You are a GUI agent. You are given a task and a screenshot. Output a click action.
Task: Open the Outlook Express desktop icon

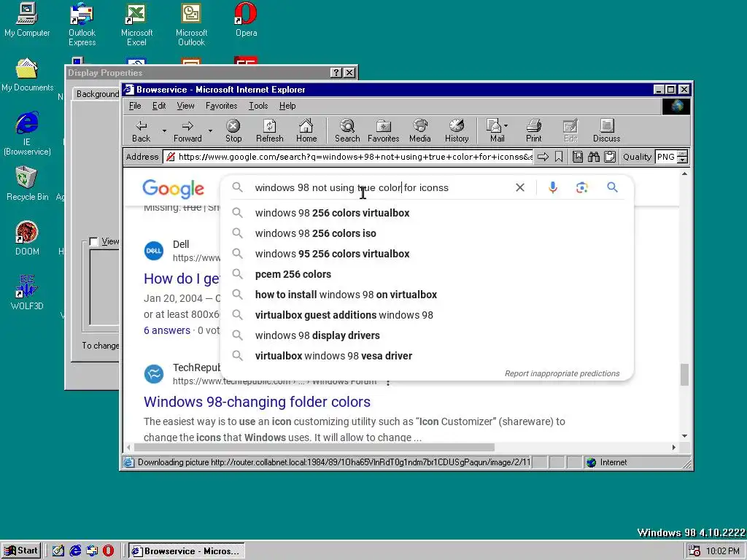[x=82, y=24]
